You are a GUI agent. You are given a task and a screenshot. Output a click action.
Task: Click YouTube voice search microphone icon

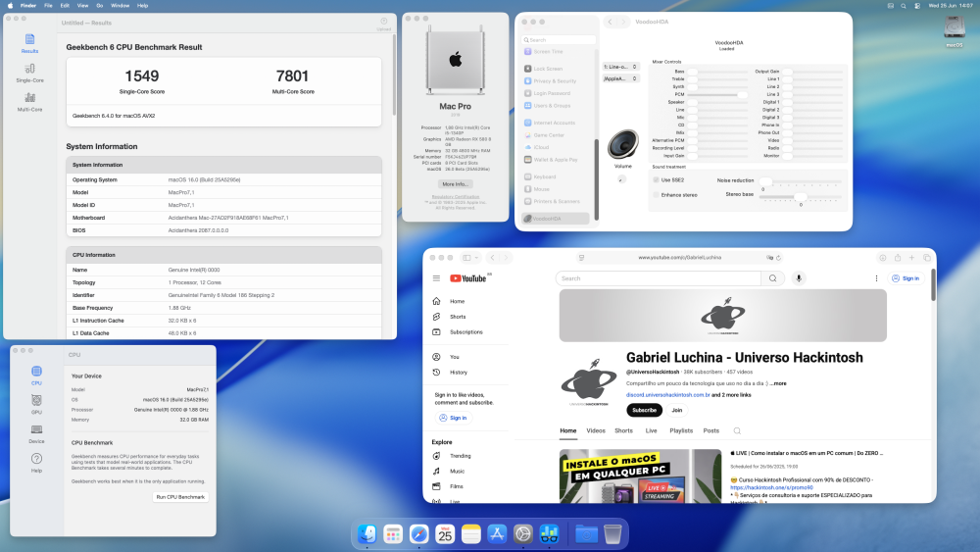click(x=799, y=278)
